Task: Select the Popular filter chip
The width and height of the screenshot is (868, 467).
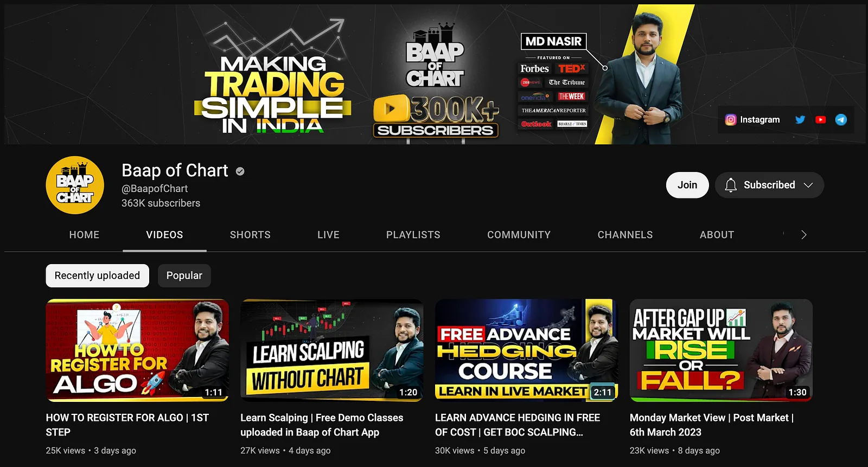Action: click(184, 276)
